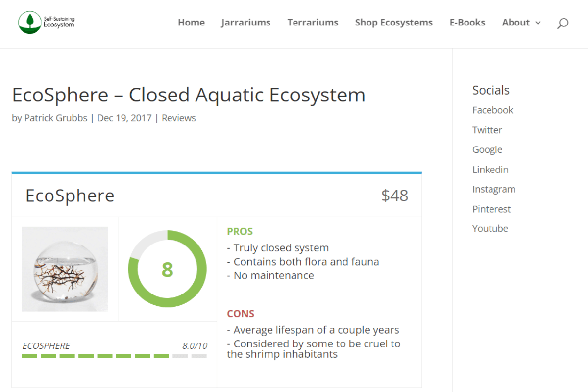Click the Self-Sustaining Ecosystem logo

click(x=46, y=22)
